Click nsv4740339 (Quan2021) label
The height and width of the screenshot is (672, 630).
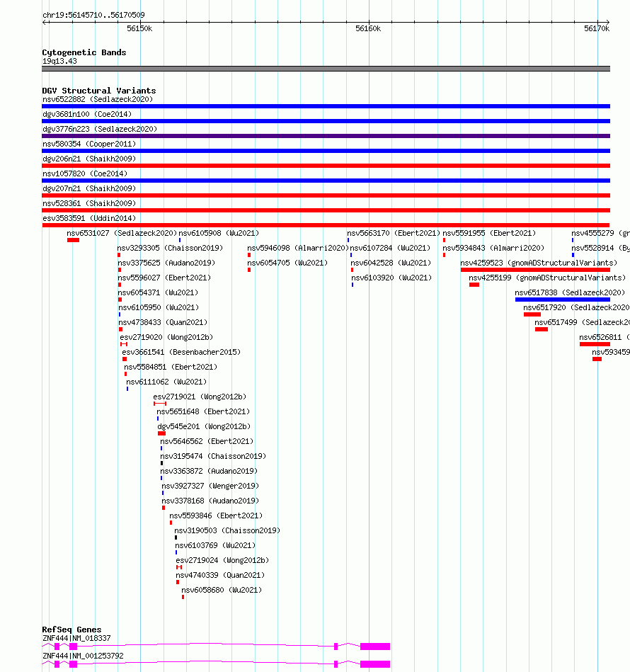[x=220, y=575]
